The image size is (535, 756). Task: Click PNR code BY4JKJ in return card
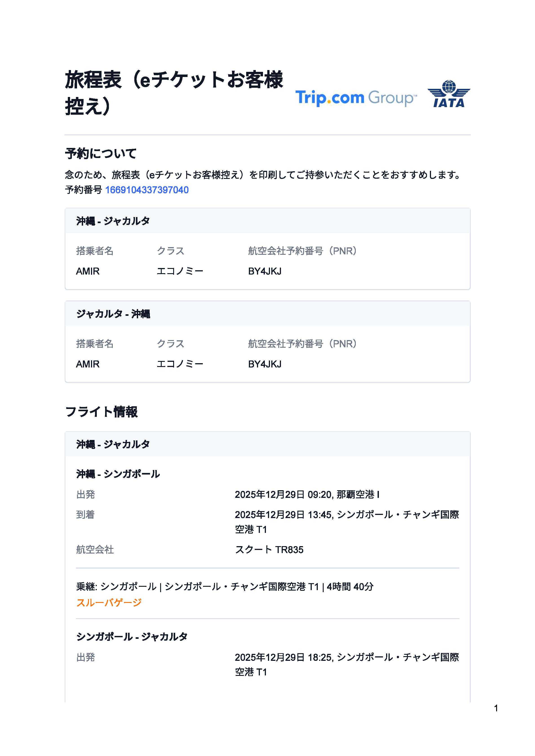click(265, 364)
